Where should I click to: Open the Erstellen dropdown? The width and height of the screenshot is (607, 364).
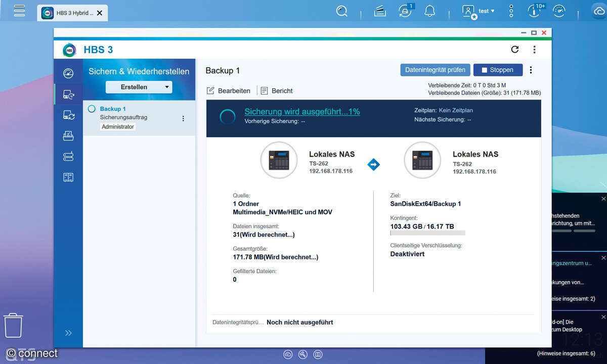tap(139, 87)
